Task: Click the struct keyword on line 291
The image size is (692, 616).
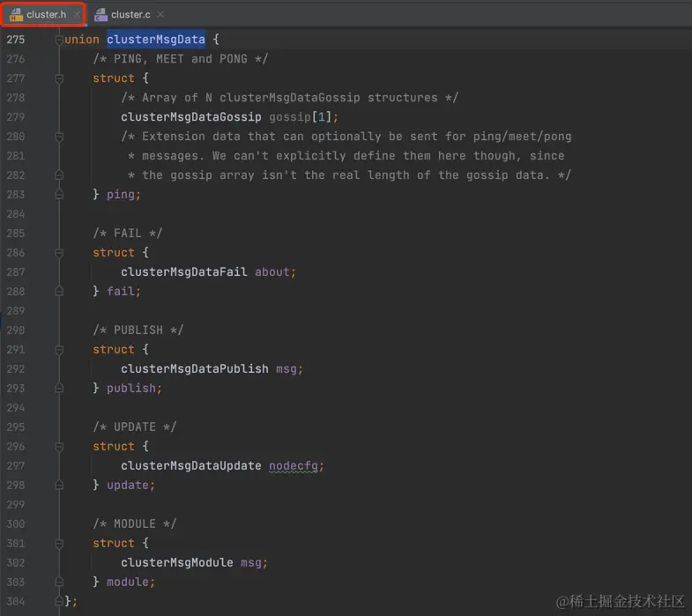Action: pyautogui.click(x=114, y=350)
